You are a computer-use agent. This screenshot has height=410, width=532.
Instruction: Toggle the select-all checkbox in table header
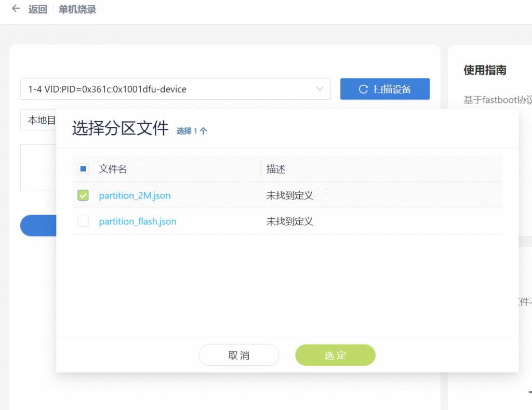pos(83,169)
